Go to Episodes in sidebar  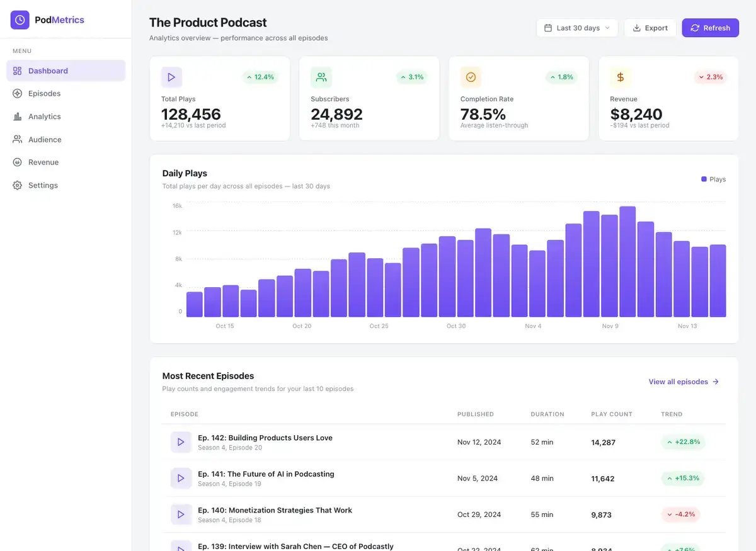66,94
